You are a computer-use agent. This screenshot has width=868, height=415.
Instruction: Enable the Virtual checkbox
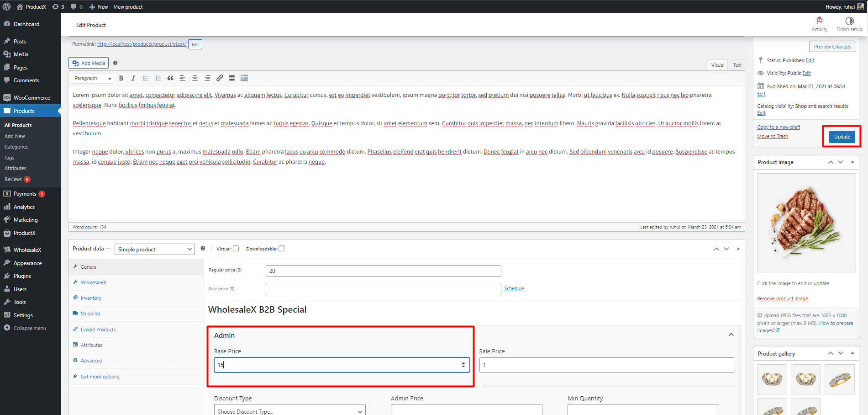click(236, 248)
